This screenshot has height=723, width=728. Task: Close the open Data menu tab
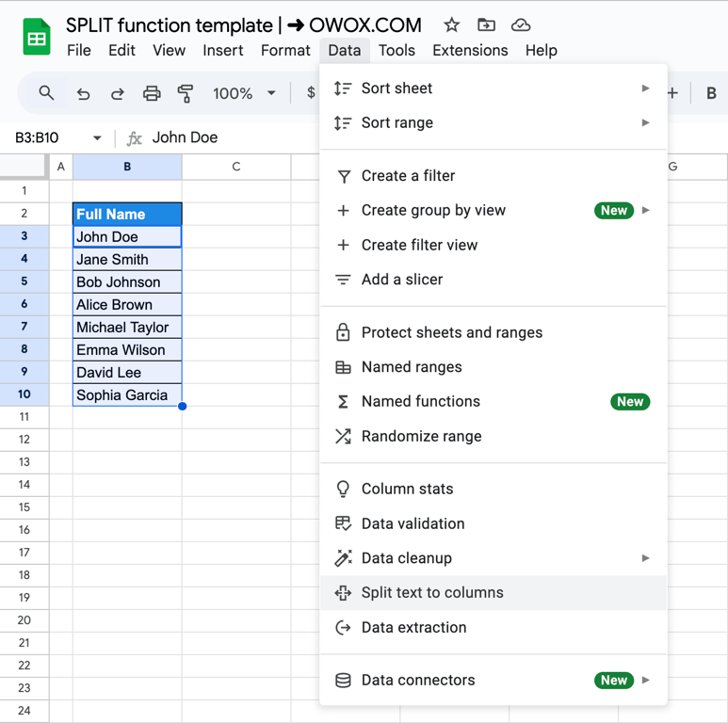[345, 50]
